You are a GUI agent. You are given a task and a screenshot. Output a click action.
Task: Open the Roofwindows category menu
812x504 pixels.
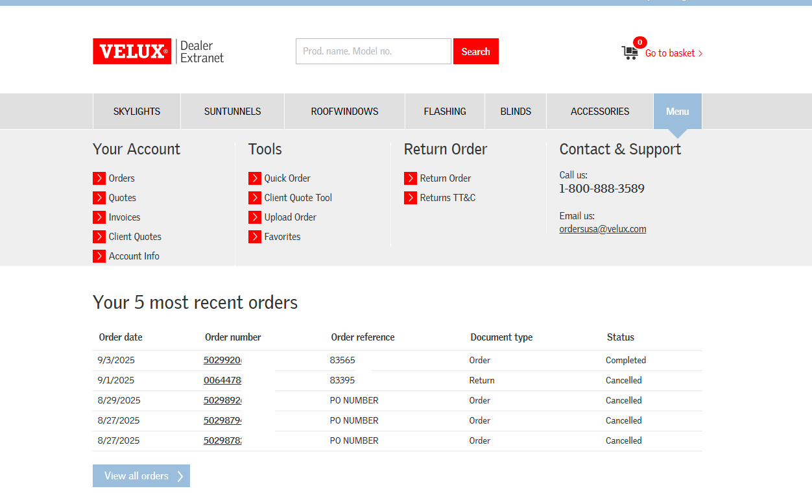(x=344, y=112)
